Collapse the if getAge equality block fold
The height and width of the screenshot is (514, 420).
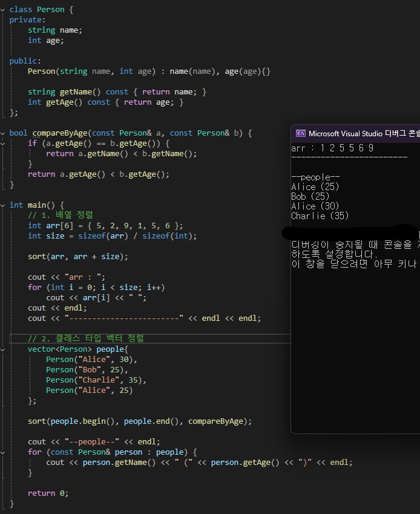(2, 143)
